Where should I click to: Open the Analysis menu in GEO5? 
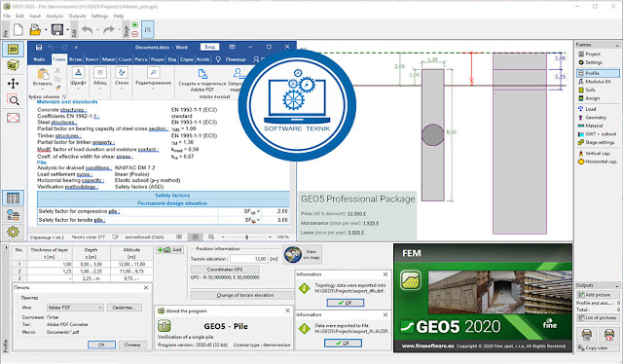pyautogui.click(x=55, y=16)
